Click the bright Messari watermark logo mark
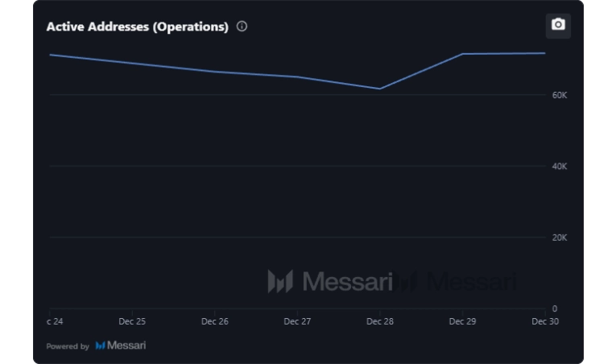Screen dimensions: 616x364 point(280,281)
